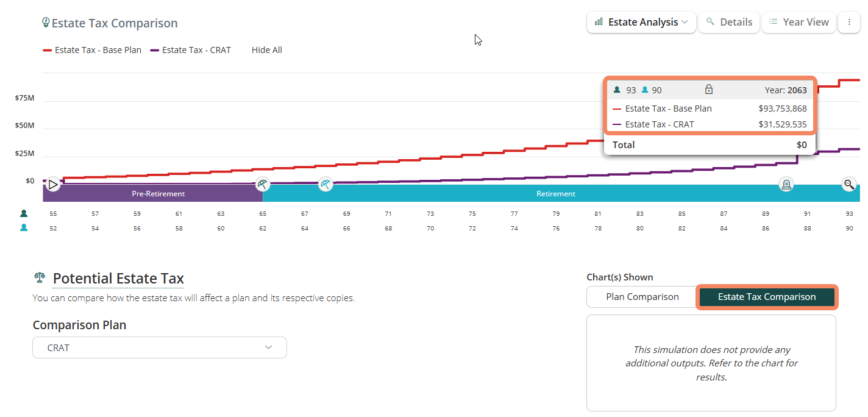
Task: Open the Details button
Action: 729,22
